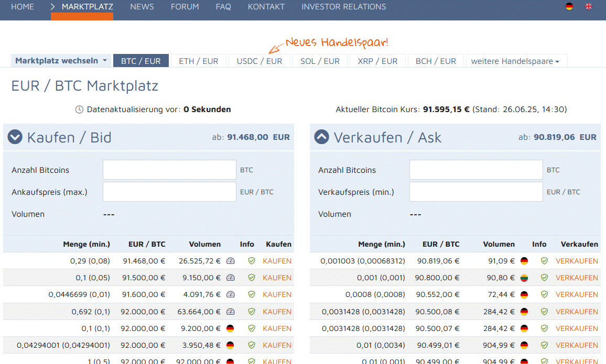Image resolution: width=606 pixels, height=364 pixels.
Task: Open the weitere Handelspaare dropdown
Action: 515,61
